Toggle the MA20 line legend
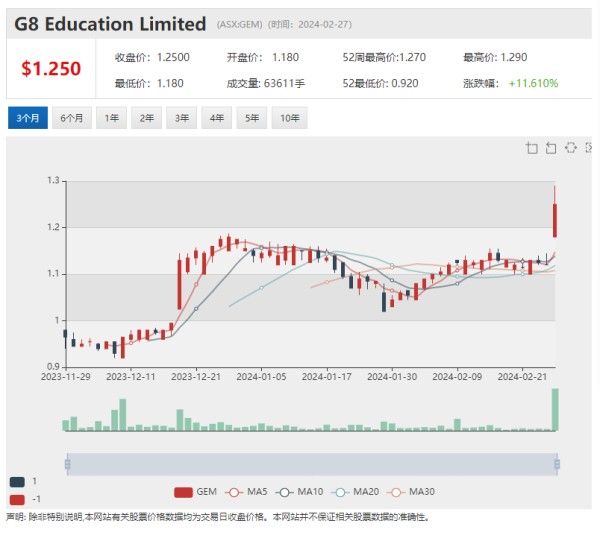The height and width of the screenshot is (541, 600). pos(355,492)
